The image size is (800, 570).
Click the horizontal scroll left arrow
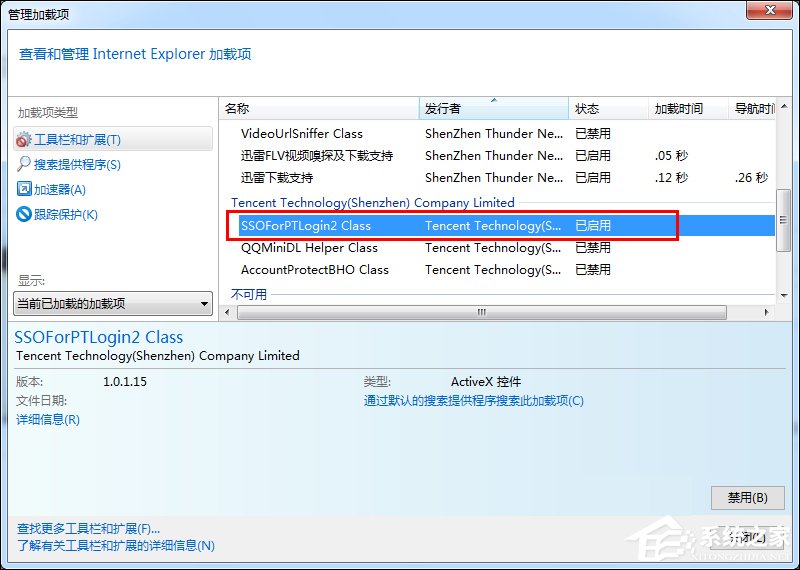[x=228, y=312]
